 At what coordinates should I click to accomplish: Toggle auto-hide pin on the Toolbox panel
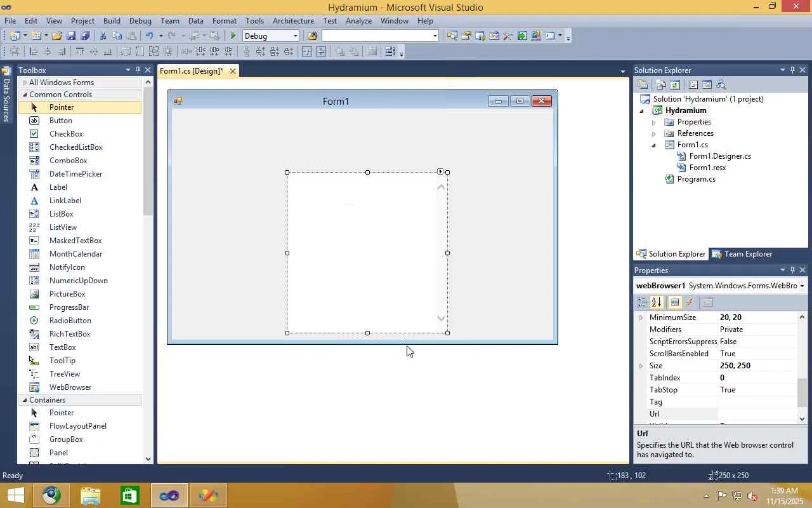(138, 70)
